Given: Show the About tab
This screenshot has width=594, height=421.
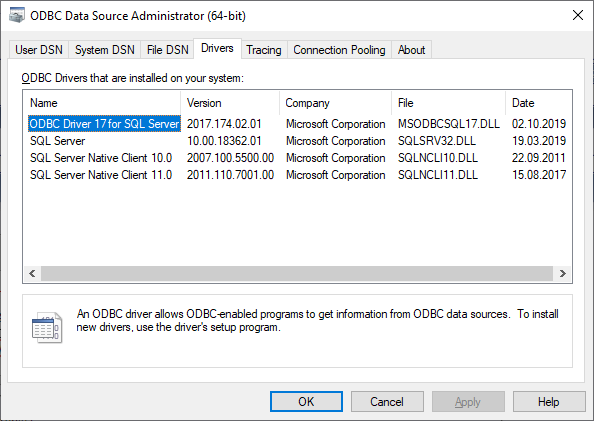Looking at the screenshot, I should pyautogui.click(x=411, y=50).
